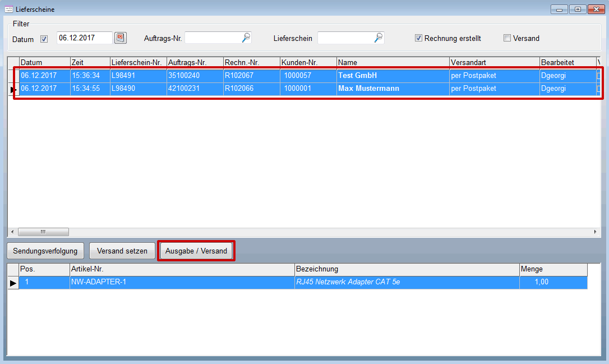Click the horizontal scrollbar thumb of the delivery list
609x364 pixels.
click(x=44, y=232)
